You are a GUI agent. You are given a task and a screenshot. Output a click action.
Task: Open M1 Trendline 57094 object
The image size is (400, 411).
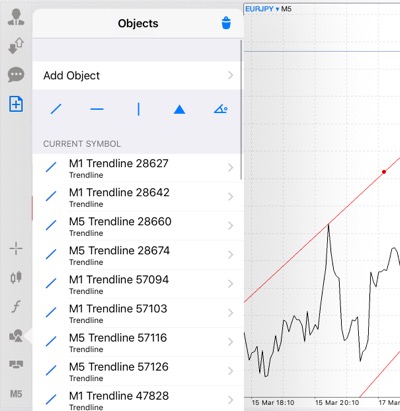(x=138, y=284)
